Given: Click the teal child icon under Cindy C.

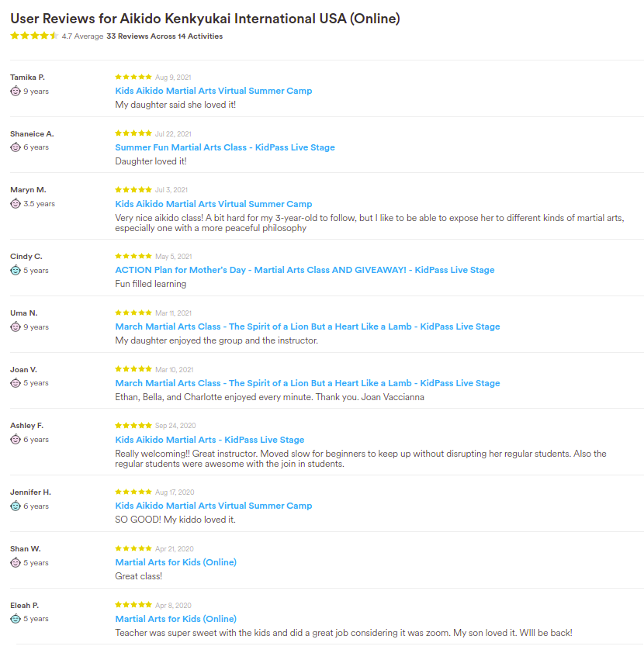Looking at the screenshot, I should [16, 271].
